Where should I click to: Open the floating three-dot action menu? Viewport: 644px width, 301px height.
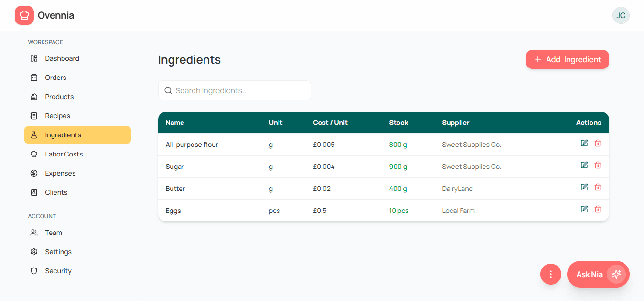(550, 274)
